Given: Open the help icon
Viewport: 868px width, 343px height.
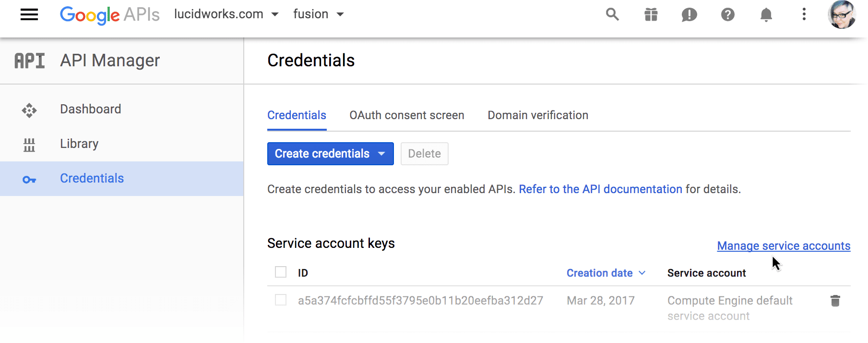Looking at the screenshot, I should click(727, 14).
